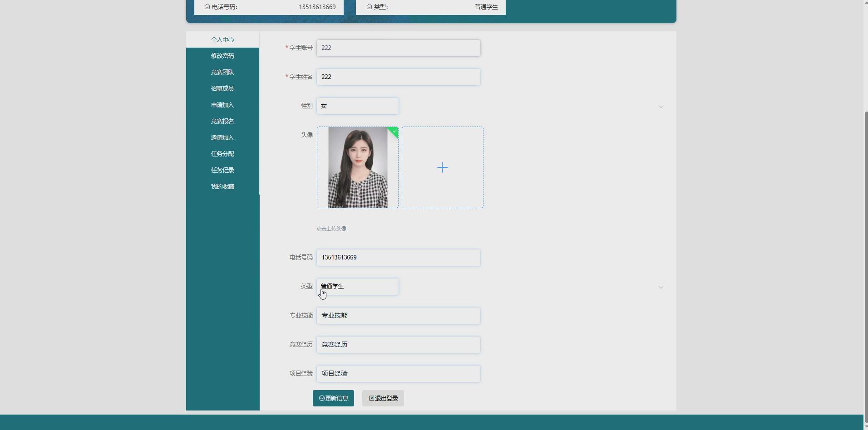Expand the 类型 type dropdown chevron
The image size is (868, 430).
coord(661,287)
